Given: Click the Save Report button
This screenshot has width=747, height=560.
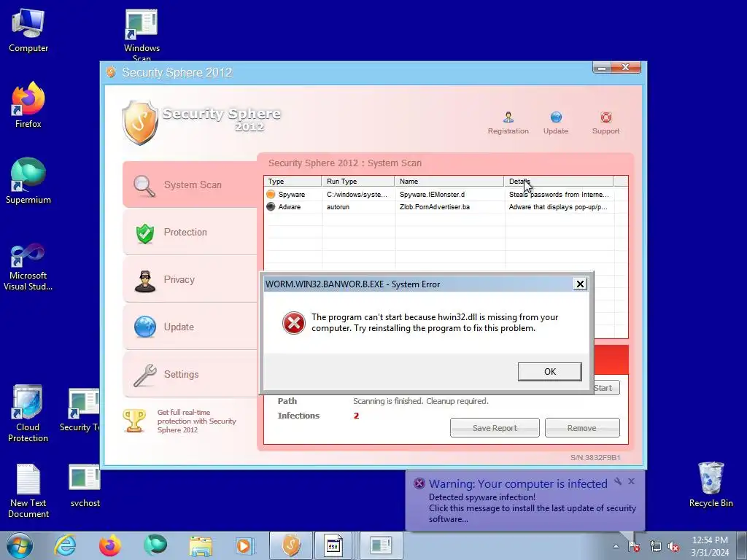Looking at the screenshot, I should [x=495, y=427].
